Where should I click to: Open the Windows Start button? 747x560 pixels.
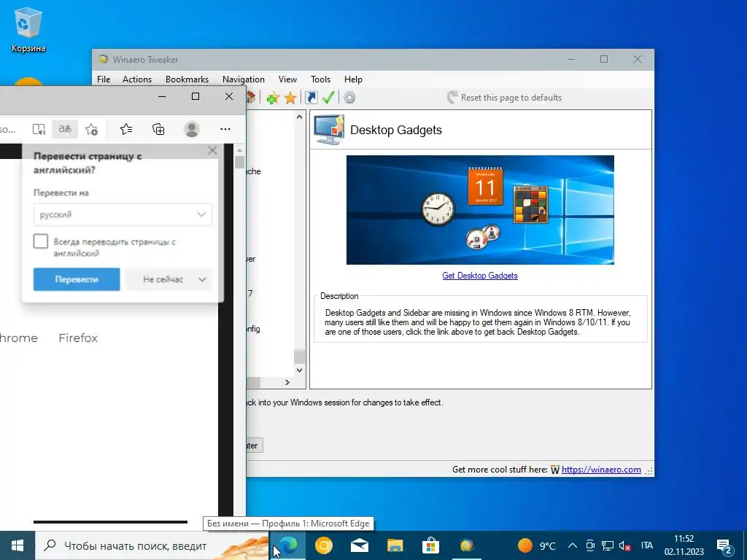pyautogui.click(x=18, y=545)
